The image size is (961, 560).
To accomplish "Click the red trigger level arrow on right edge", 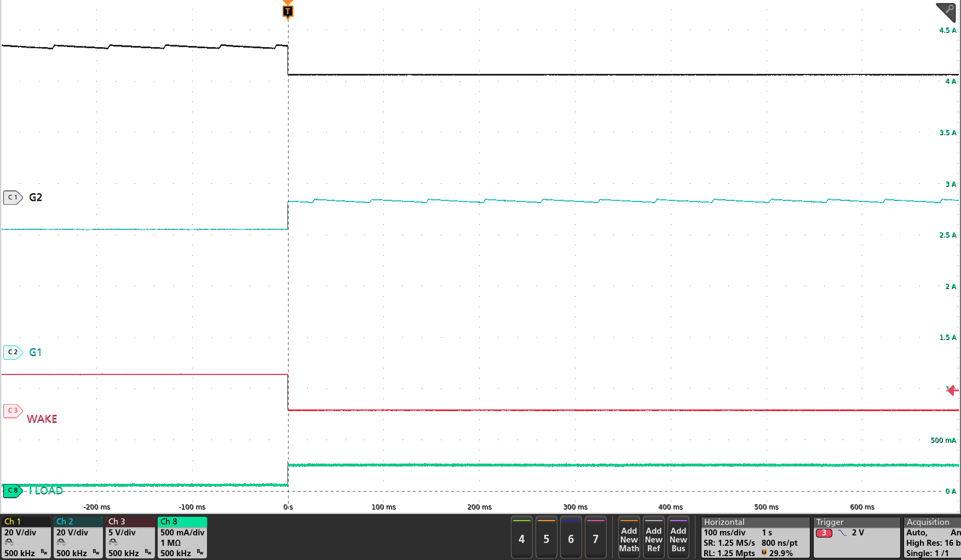I will [954, 390].
